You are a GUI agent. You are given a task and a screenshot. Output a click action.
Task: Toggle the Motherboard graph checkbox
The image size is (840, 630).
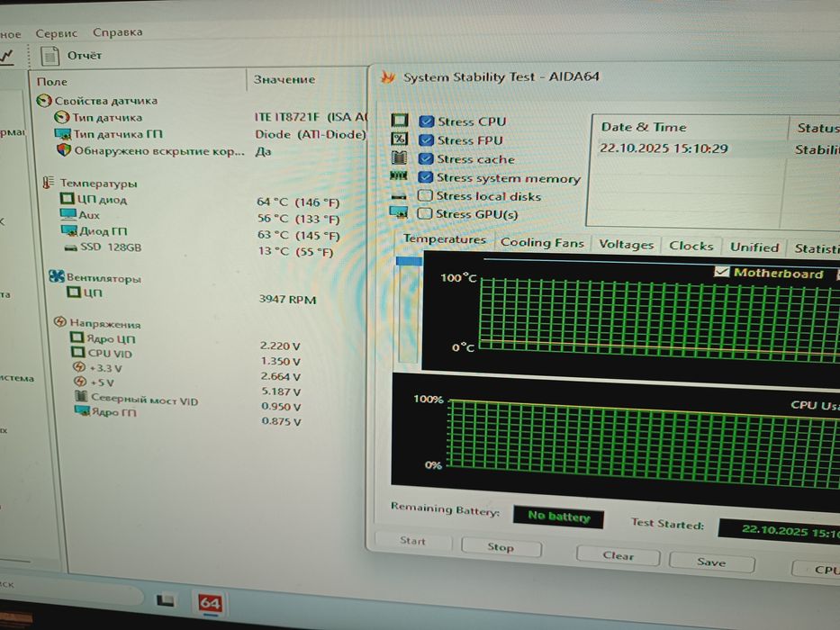point(721,272)
